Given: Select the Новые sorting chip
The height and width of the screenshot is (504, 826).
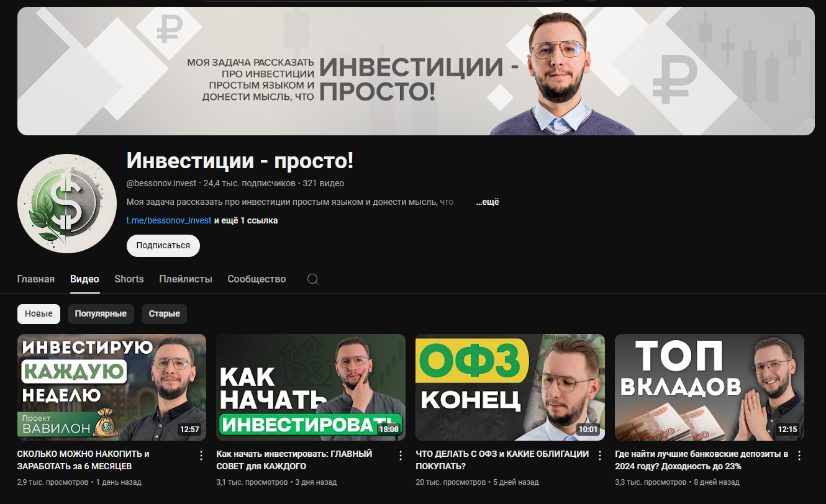Looking at the screenshot, I should pyautogui.click(x=39, y=313).
